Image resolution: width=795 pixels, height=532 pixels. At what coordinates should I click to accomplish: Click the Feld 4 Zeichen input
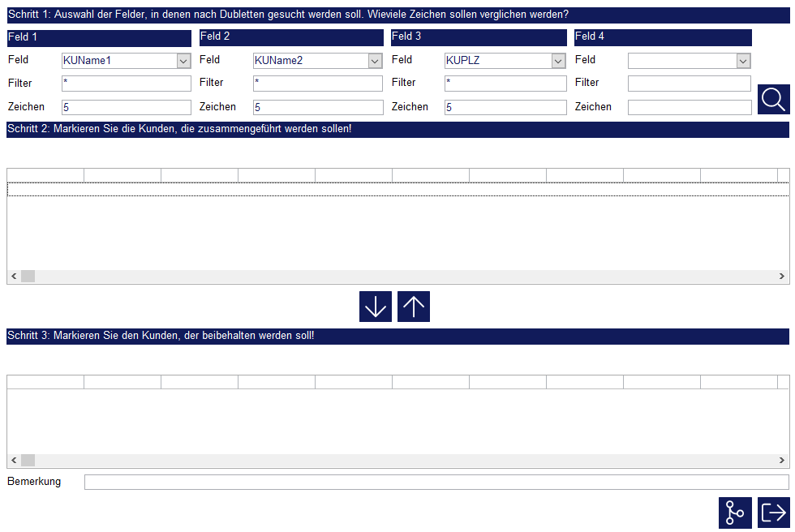point(690,107)
